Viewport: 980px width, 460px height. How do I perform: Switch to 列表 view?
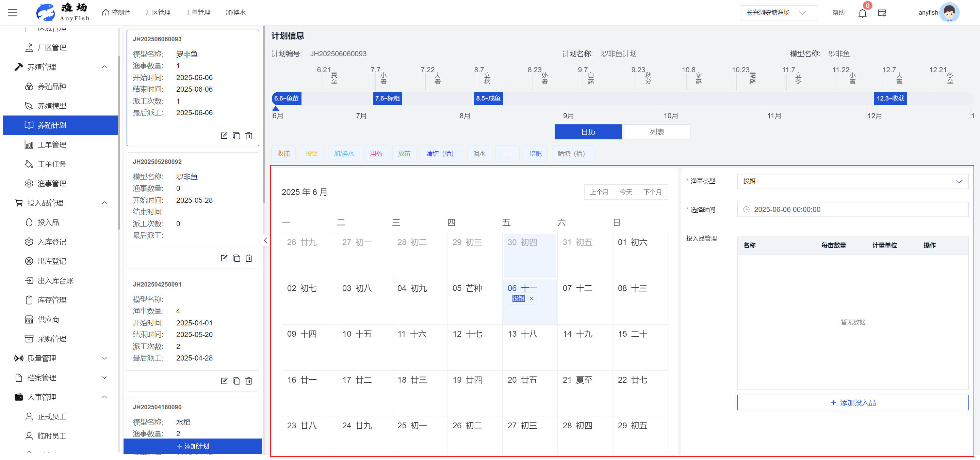[657, 132]
